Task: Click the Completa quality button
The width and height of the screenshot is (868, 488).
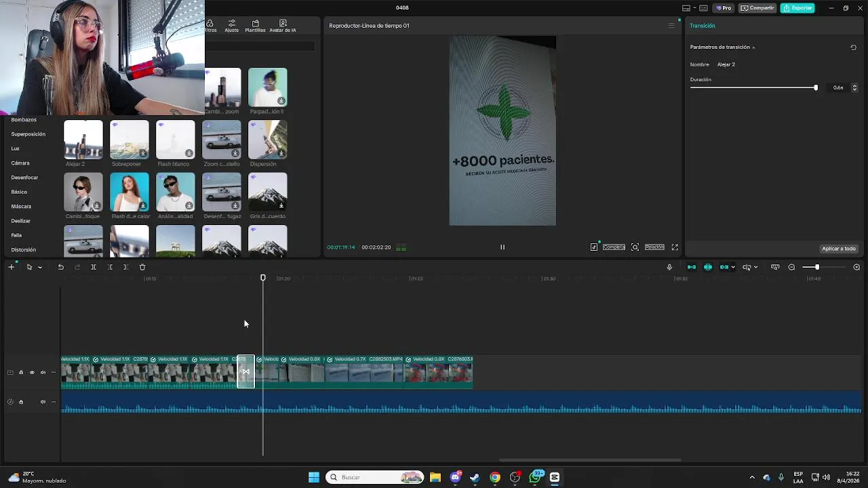Action: [614, 247]
